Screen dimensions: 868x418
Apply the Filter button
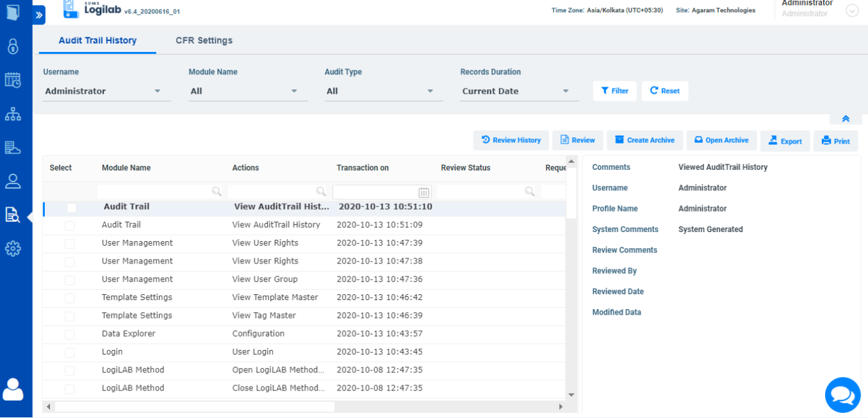tap(614, 91)
